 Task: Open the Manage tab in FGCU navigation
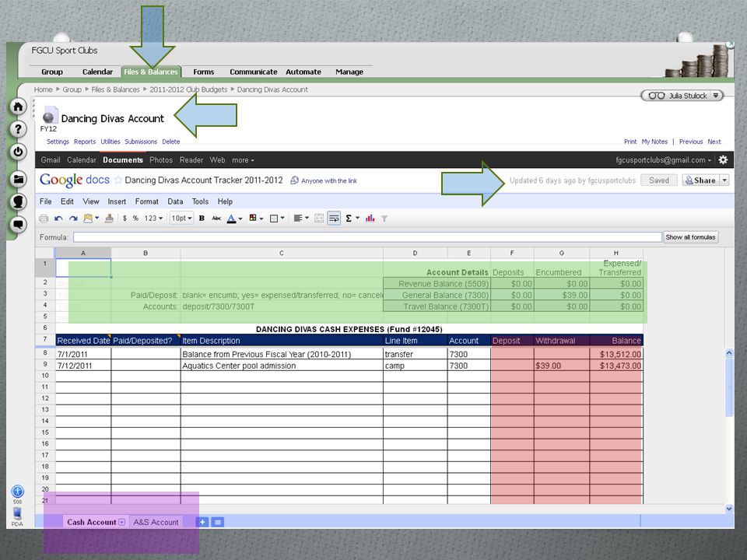point(349,72)
